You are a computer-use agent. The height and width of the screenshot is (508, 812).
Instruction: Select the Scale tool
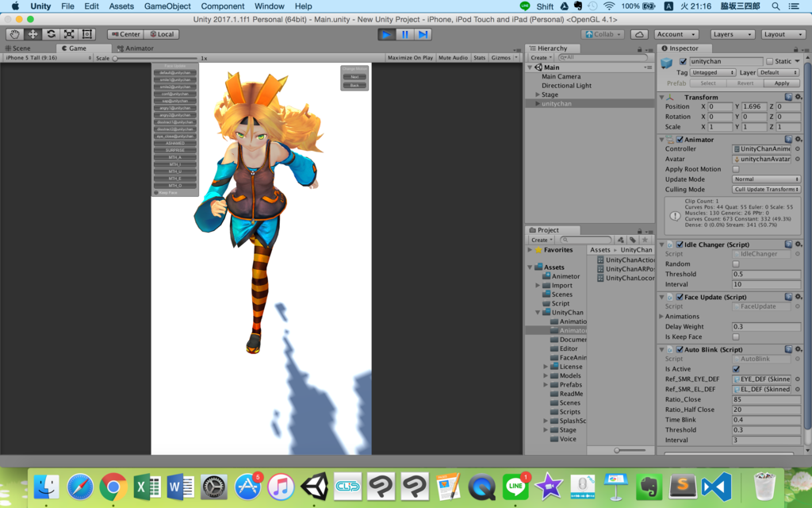[69, 34]
